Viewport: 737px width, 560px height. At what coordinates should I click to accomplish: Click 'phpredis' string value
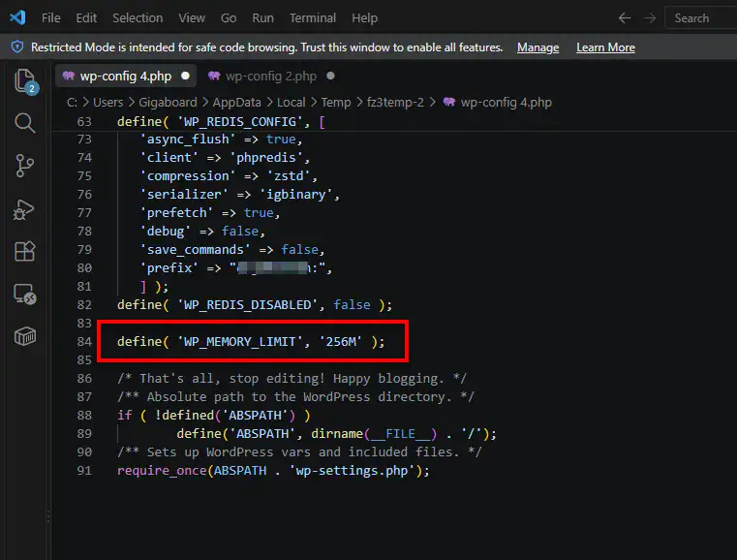(x=265, y=158)
